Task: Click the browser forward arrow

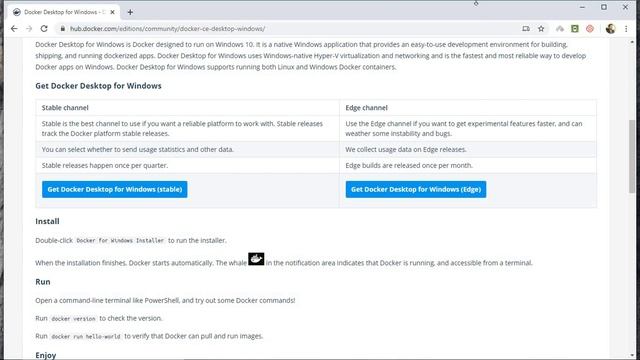Action: [x=29, y=29]
